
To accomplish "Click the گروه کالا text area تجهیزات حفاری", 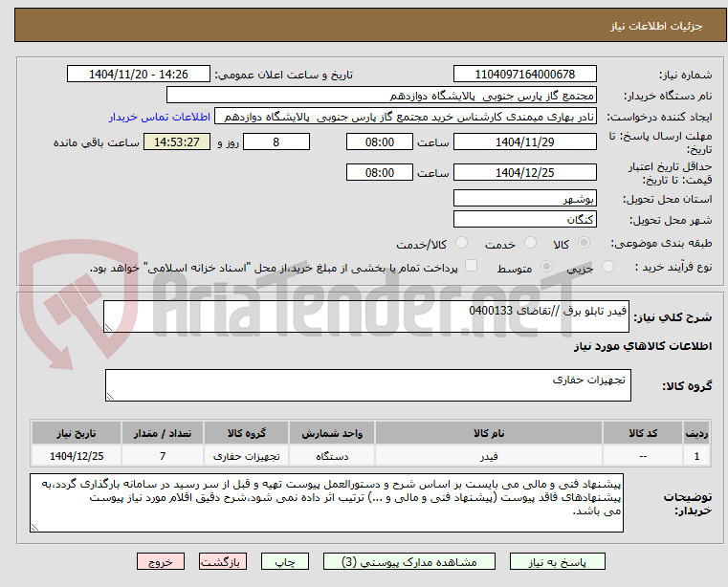I will 368,385.
